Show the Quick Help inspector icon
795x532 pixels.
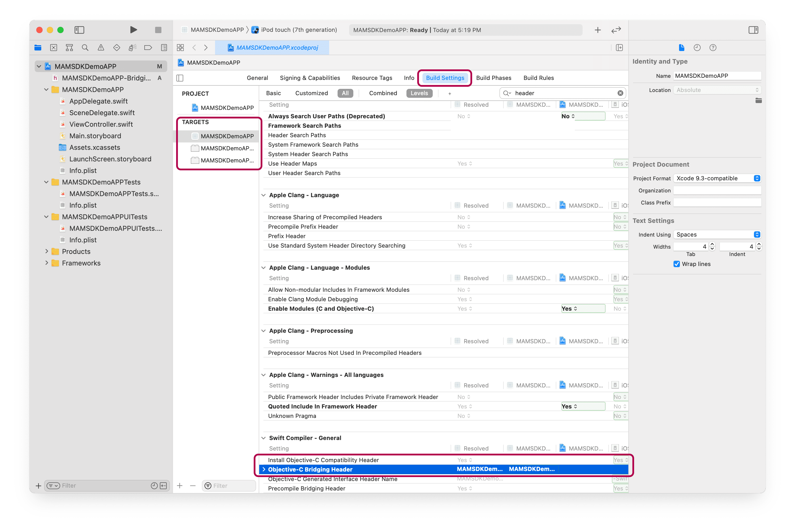[x=713, y=48]
